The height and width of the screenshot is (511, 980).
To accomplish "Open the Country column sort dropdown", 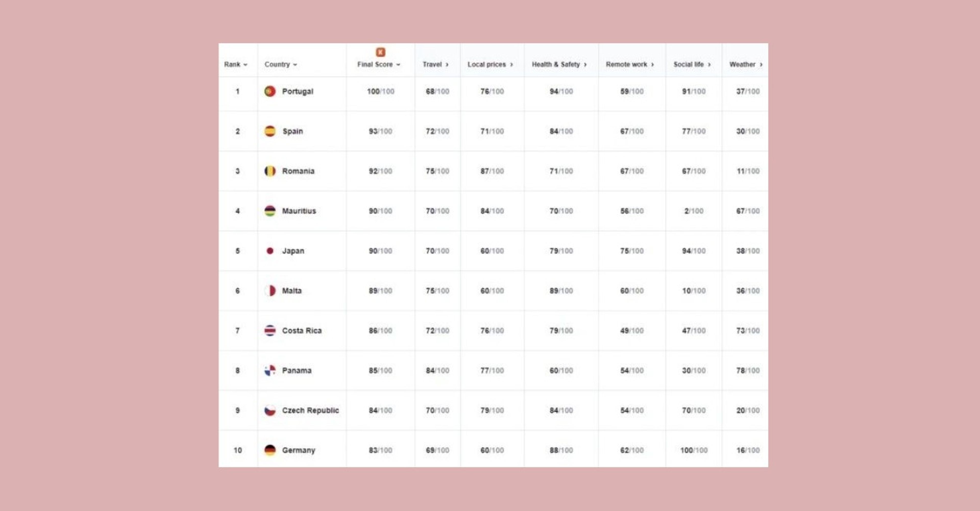I will tap(281, 64).
